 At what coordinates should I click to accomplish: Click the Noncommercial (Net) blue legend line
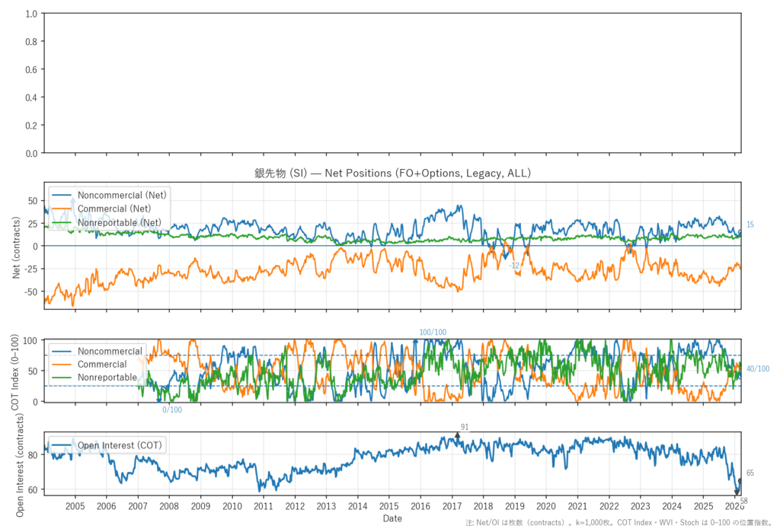(62, 195)
